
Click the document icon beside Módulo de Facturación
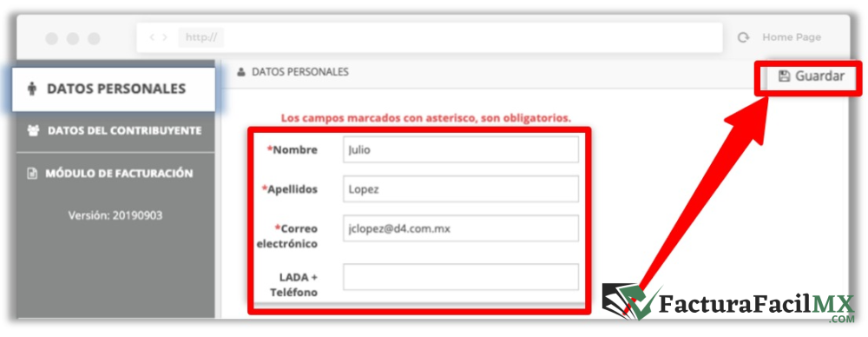pos(32,174)
